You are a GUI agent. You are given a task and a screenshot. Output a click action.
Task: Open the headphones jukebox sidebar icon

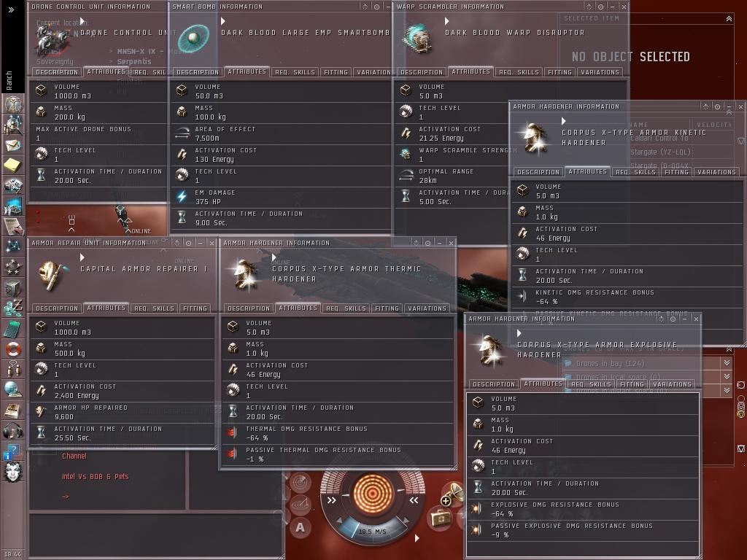point(13,431)
